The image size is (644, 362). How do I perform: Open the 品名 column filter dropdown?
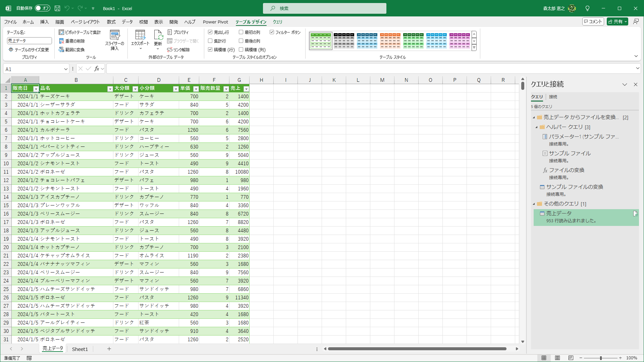pos(110,89)
